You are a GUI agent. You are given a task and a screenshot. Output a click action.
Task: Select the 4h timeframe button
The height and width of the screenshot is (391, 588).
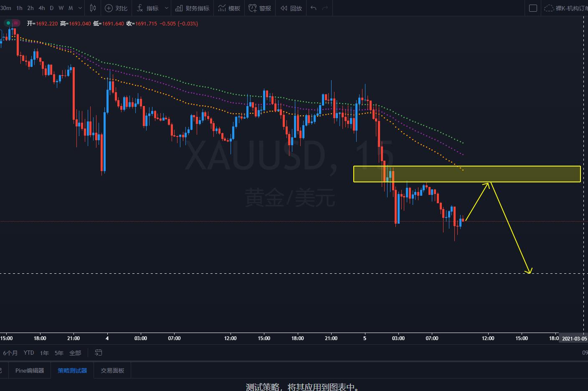[x=42, y=8]
